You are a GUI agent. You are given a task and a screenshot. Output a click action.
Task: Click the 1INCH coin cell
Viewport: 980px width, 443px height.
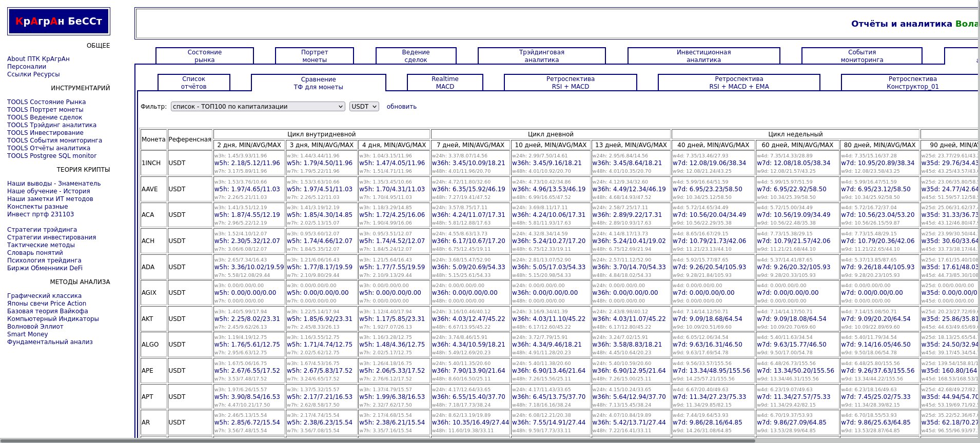pyautogui.click(x=151, y=163)
